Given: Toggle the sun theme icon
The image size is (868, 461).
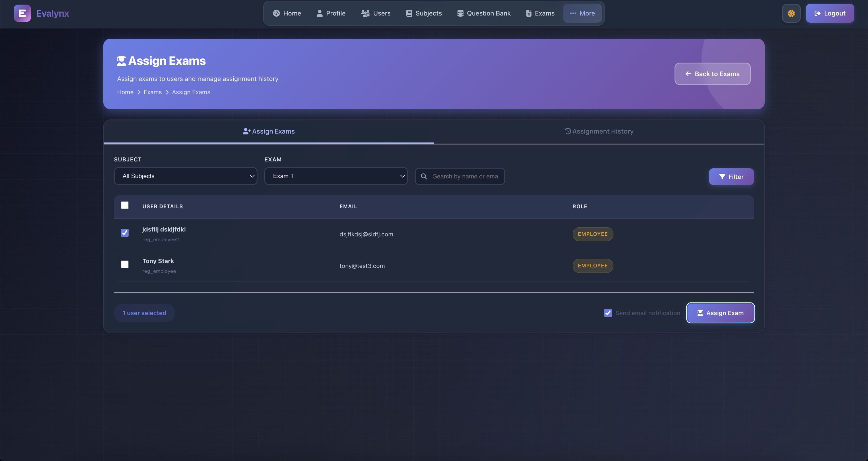Looking at the screenshot, I should [791, 13].
